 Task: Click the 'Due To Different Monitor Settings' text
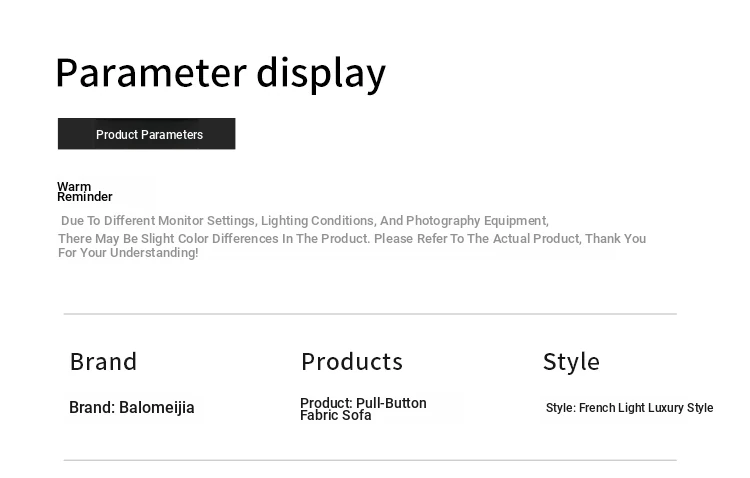click(x=158, y=221)
